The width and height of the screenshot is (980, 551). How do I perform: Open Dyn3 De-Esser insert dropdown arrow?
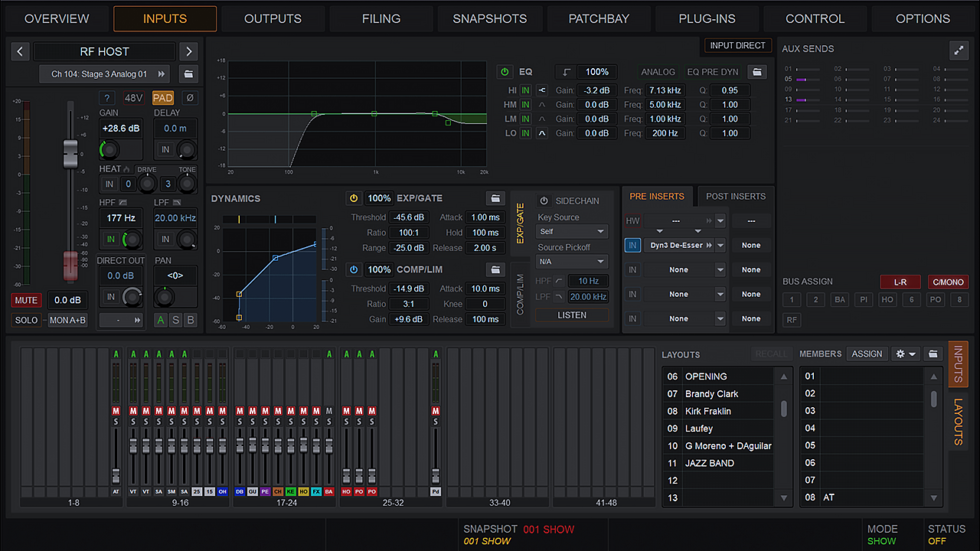pos(720,246)
